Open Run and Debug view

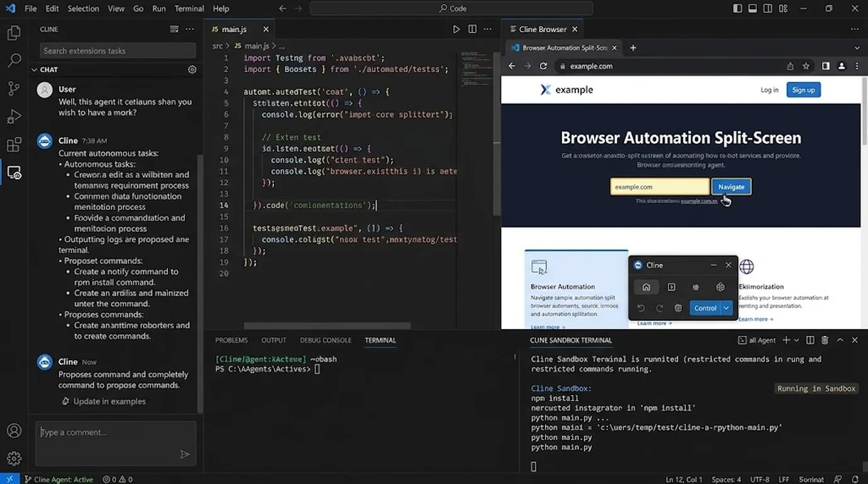(14, 117)
